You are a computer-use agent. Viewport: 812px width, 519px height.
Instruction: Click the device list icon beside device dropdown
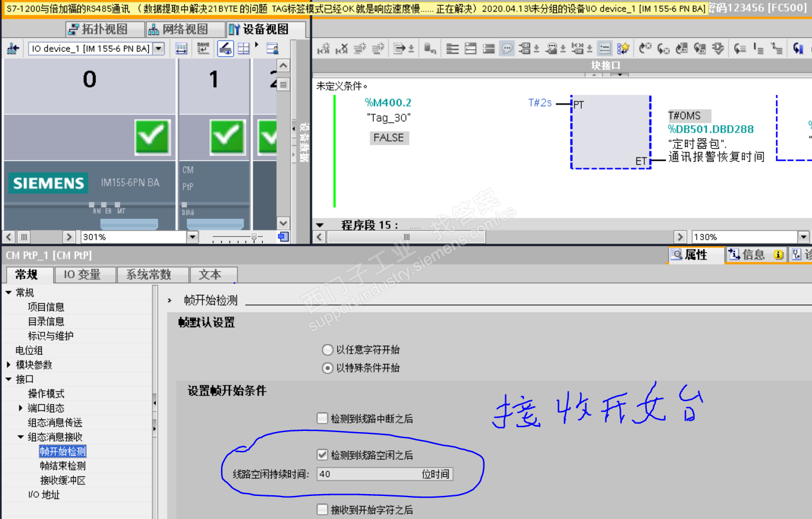pyautogui.click(x=12, y=49)
